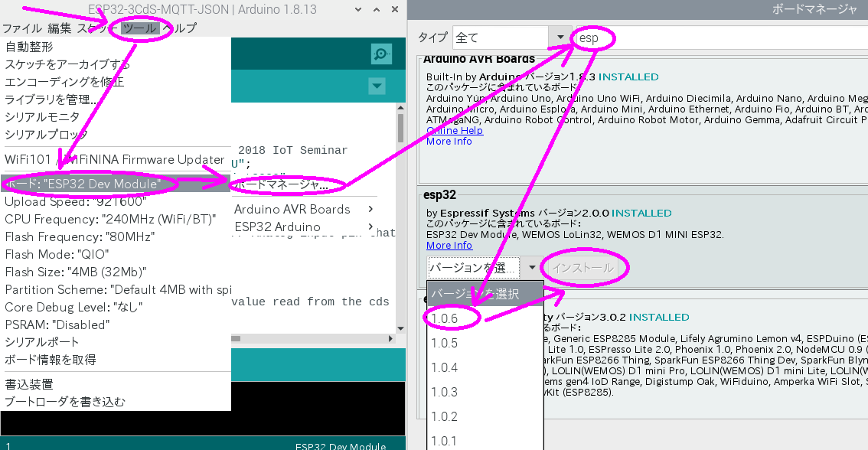Open the Serial Monitor magnifier icon
Screen dimensions: 868x450
coord(381,54)
